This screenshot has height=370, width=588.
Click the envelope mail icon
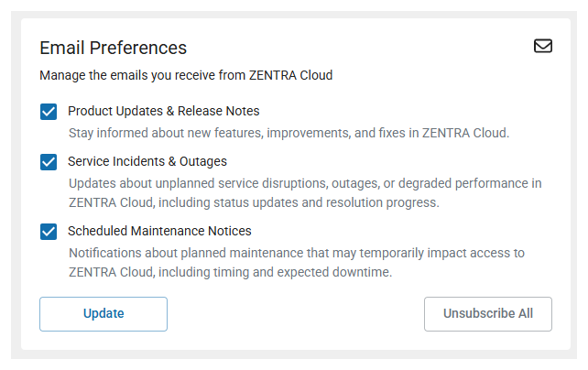click(x=542, y=46)
